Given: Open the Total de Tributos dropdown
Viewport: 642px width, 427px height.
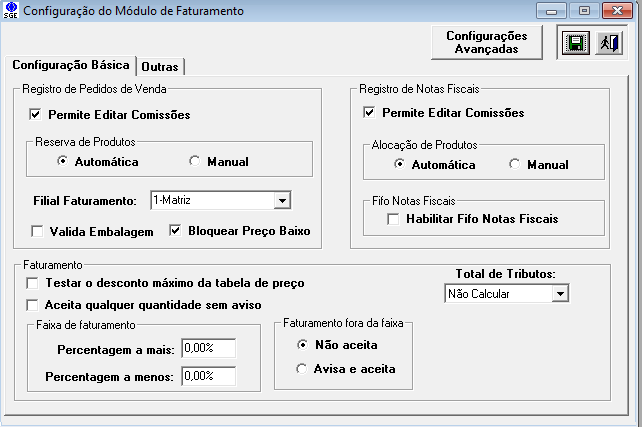Looking at the screenshot, I should [x=560, y=294].
